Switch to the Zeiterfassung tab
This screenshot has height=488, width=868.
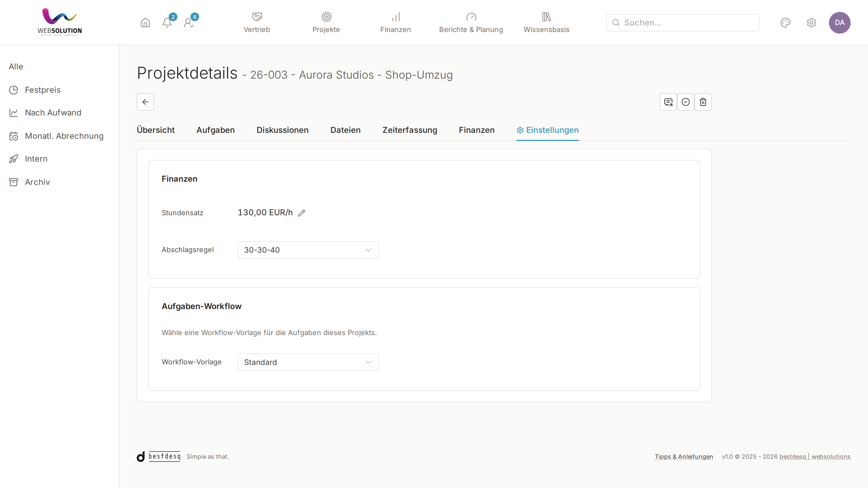click(410, 130)
